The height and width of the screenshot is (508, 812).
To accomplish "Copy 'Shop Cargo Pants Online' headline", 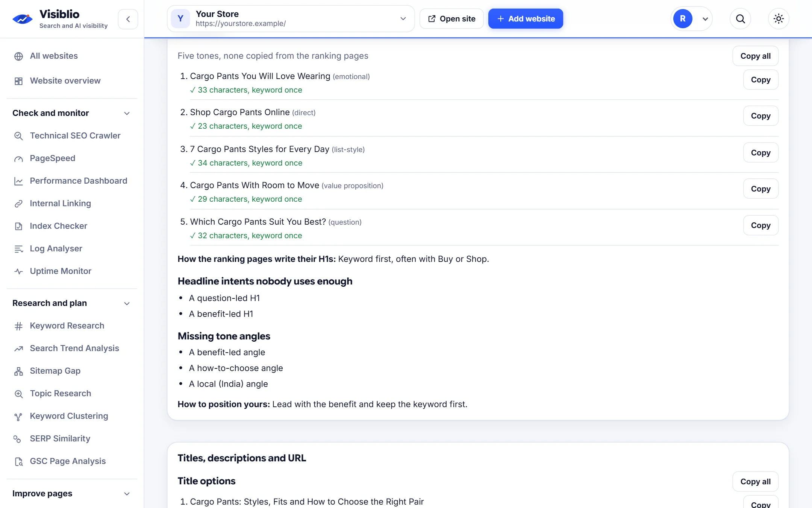I will point(760,116).
